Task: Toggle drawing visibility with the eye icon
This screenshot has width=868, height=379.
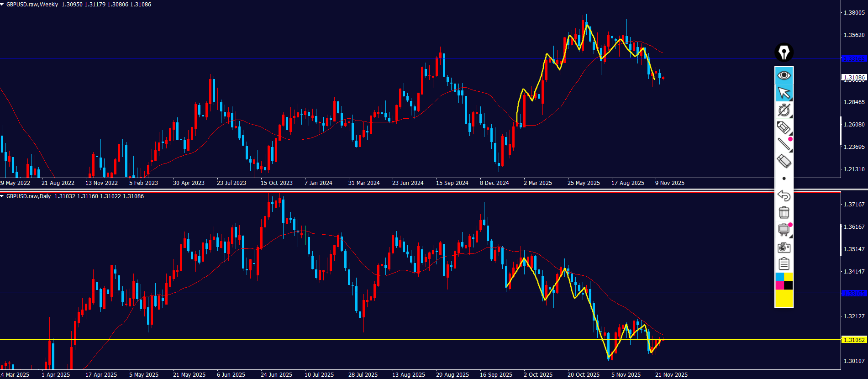Action: 784,75
